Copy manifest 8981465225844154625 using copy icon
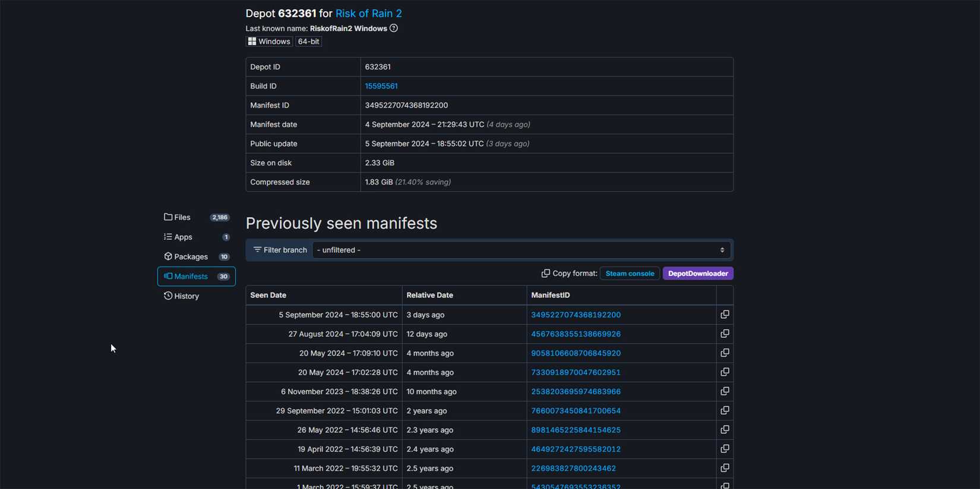 [x=725, y=430]
